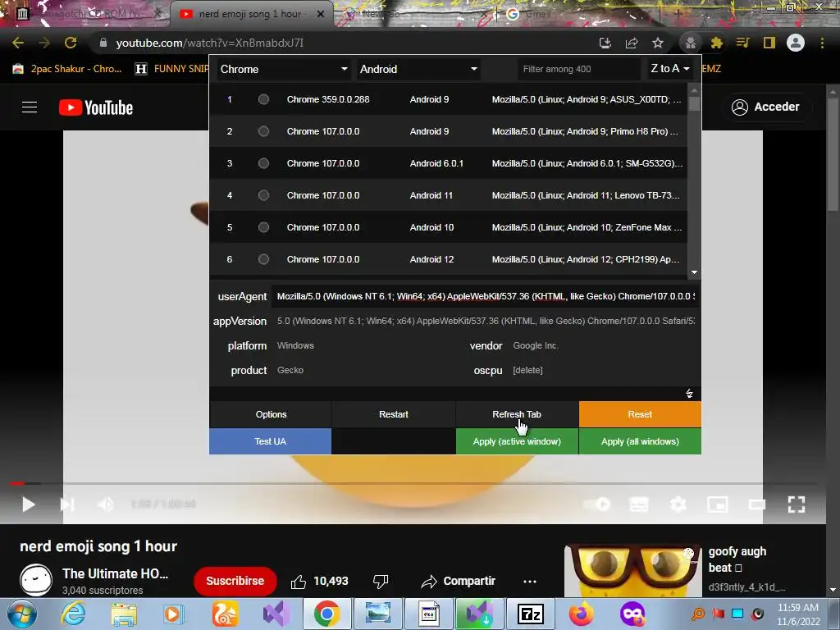Image resolution: width=840 pixels, height=630 pixels.
Task: Click the userAgent text field
Action: [486, 296]
